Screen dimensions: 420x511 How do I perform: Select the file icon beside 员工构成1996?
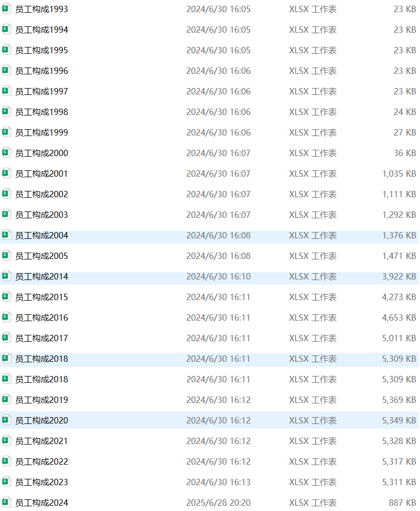[6, 71]
